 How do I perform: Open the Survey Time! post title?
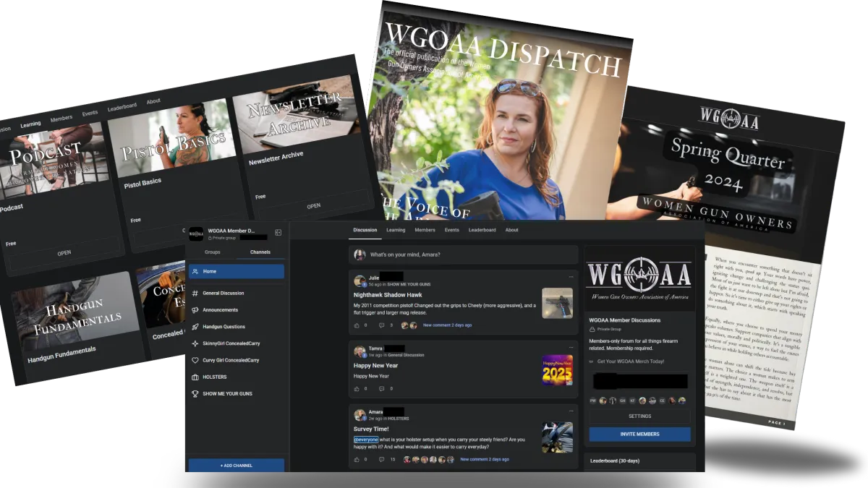[371, 429]
